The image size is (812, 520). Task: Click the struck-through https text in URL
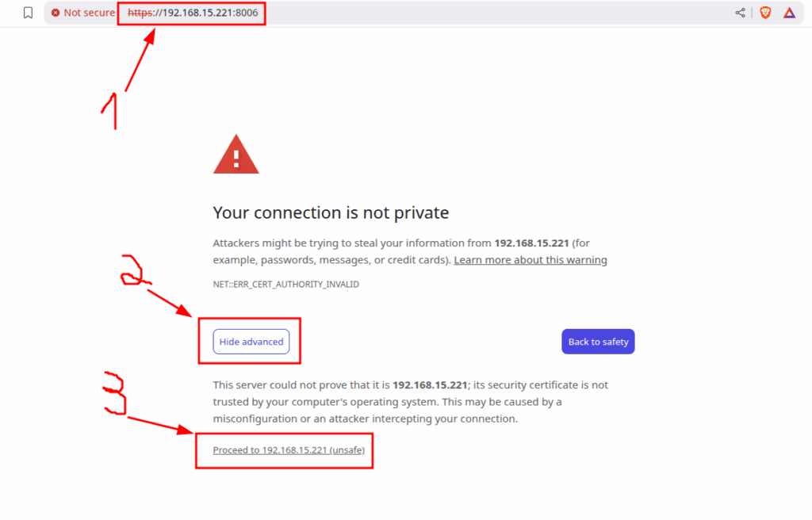(x=140, y=13)
